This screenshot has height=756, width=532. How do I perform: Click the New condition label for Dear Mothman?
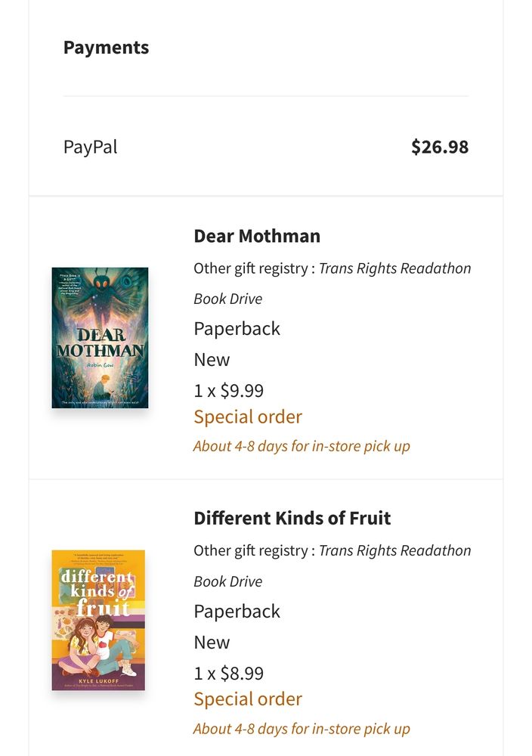click(212, 360)
